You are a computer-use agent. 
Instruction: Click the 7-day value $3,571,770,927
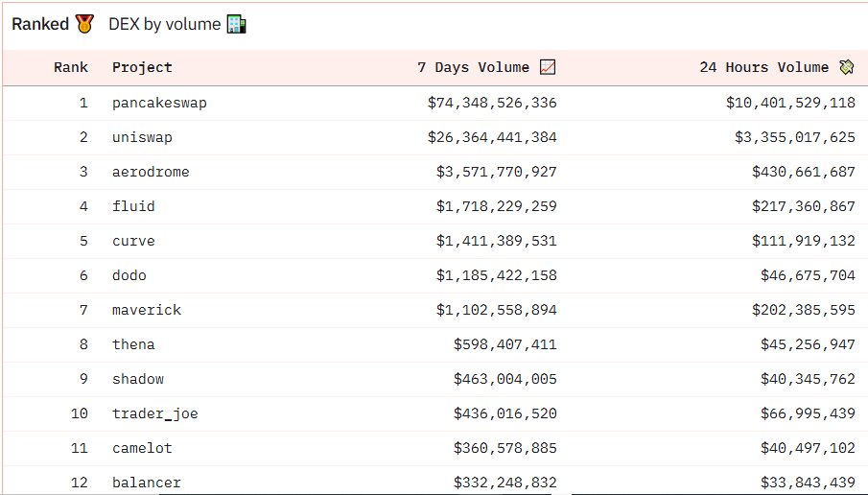[497, 172]
